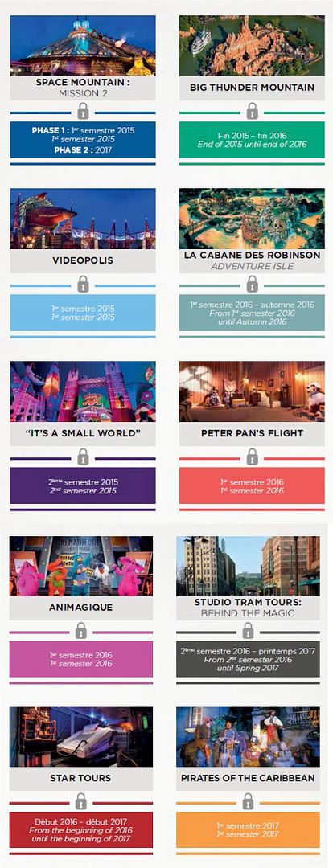Open the Peter Pan's Flight bedroom image
333x868 pixels.
tap(252, 391)
